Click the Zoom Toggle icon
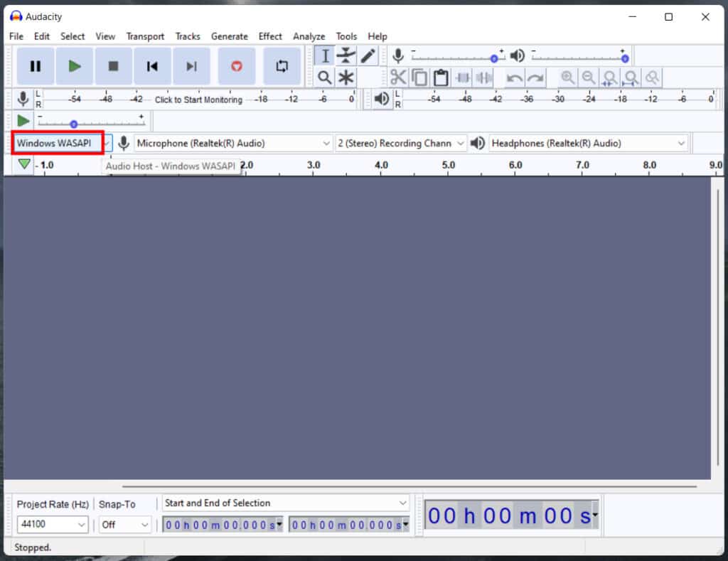The width and height of the screenshot is (728, 561). click(x=653, y=78)
